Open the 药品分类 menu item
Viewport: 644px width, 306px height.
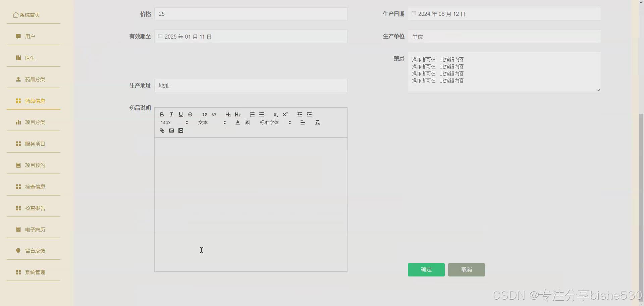pos(34,79)
